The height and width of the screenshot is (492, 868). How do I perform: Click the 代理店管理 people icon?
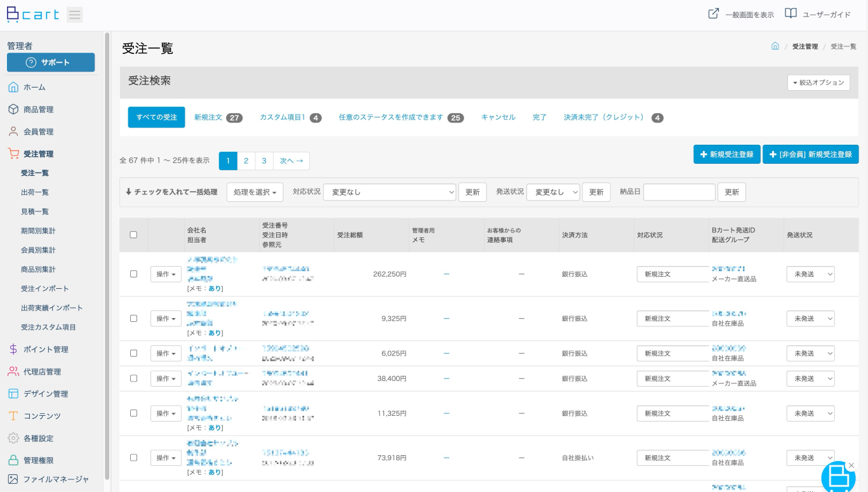13,371
